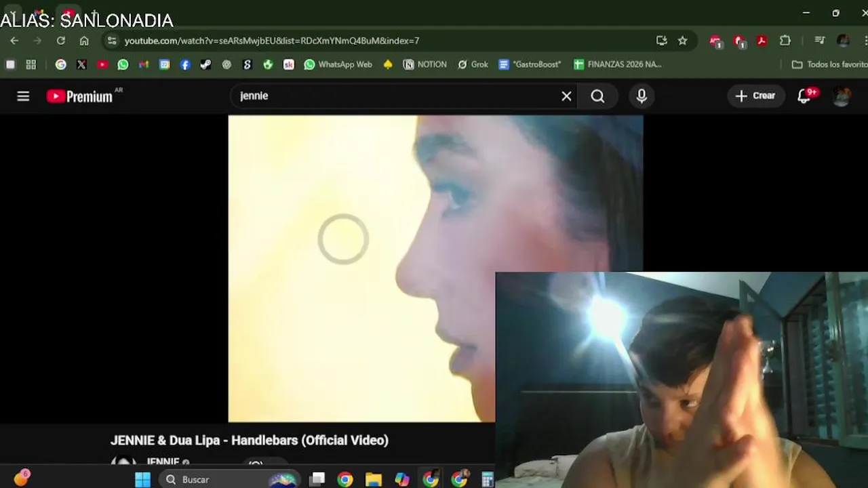Go to YouTube Premium home logo
Screen dimensions: 868x488
pyautogui.click(x=80, y=96)
